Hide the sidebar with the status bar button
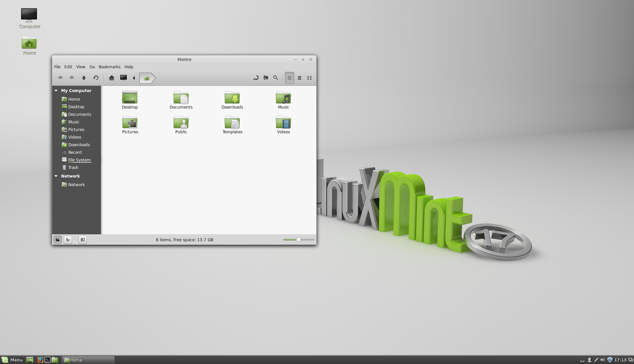 click(x=83, y=240)
